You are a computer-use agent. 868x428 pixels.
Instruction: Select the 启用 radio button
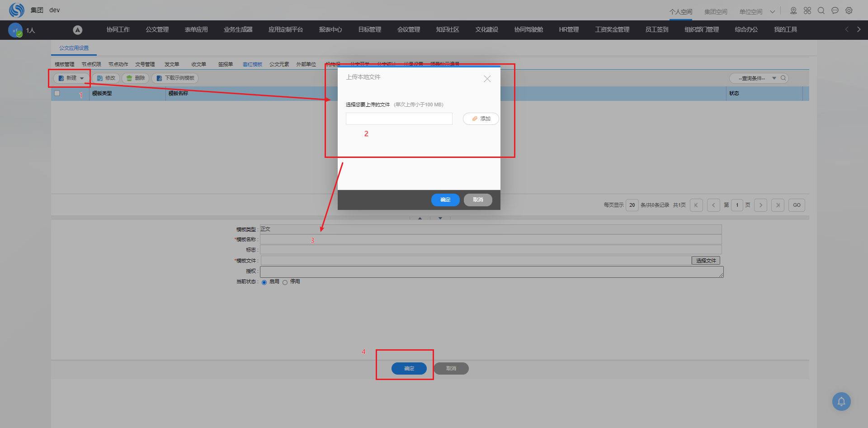(x=264, y=282)
